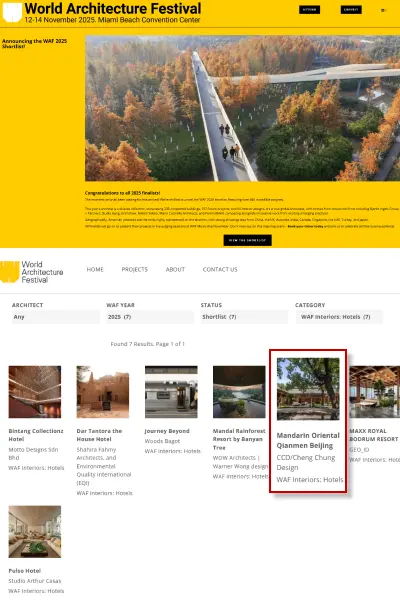Screen dimensions: 400x600
Task: Open the MAXX ROYAL BODRUM RESORT thumbnail
Action: point(375,392)
